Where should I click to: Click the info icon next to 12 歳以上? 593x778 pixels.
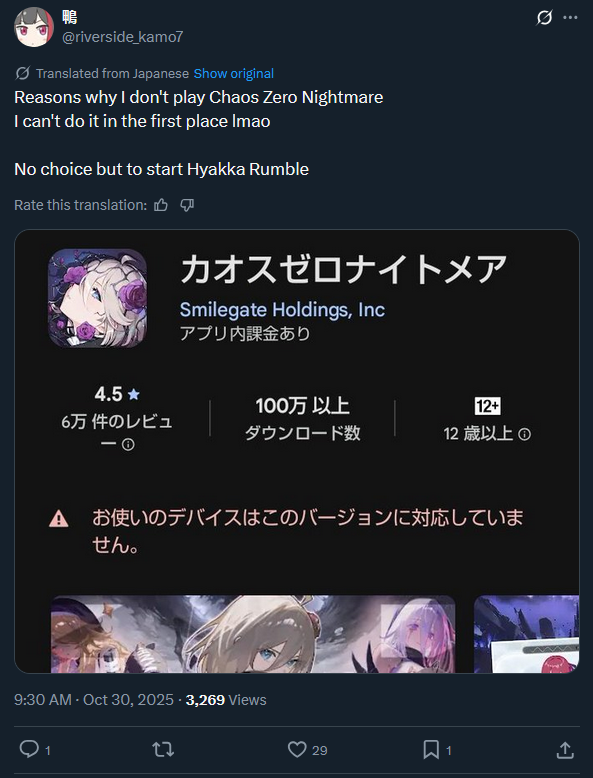(524, 435)
